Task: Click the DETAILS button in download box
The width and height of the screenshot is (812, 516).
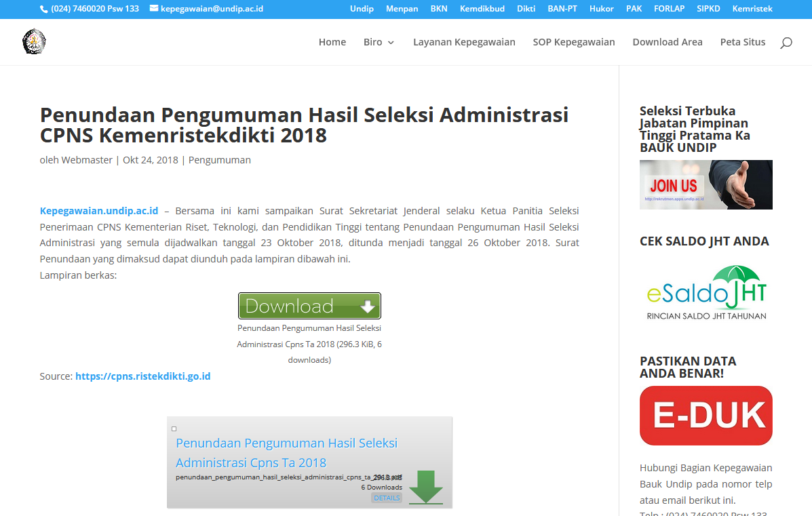Action: point(387,498)
